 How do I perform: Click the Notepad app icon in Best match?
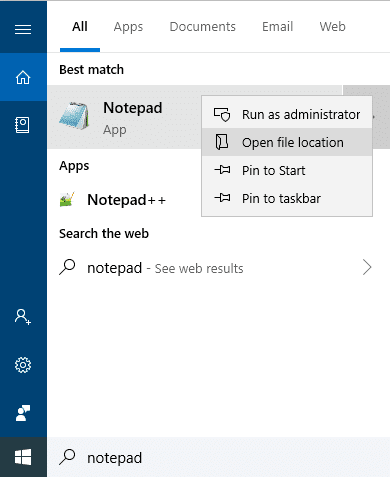[x=75, y=116]
